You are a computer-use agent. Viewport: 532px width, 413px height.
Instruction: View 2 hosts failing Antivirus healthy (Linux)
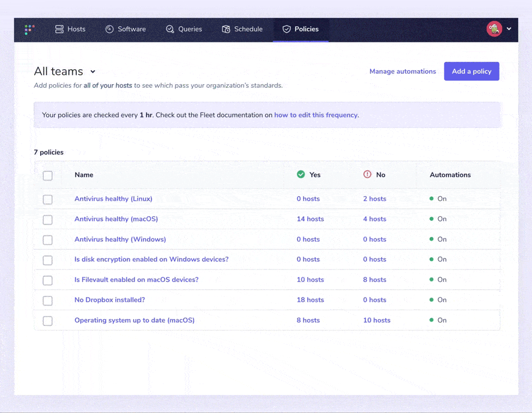click(375, 199)
